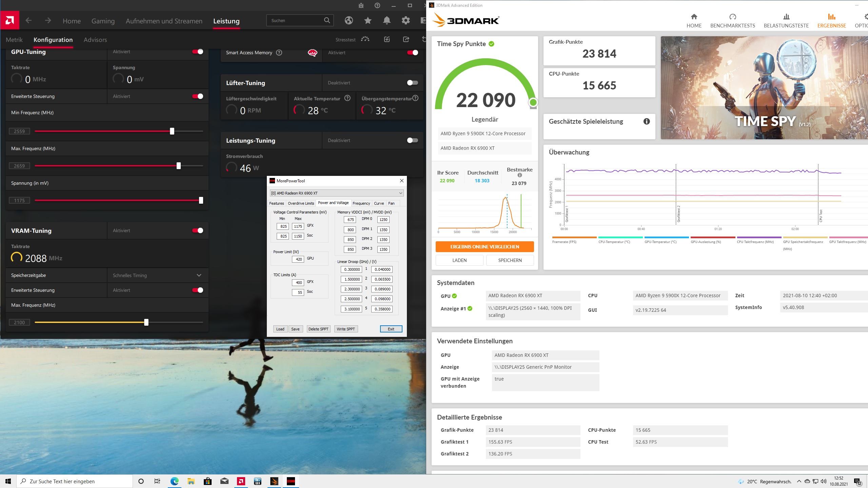The height and width of the screenshot is (488, 868).
Task: Click Power Limit GPU field showing 420
Action: click(x=298, y=259)
